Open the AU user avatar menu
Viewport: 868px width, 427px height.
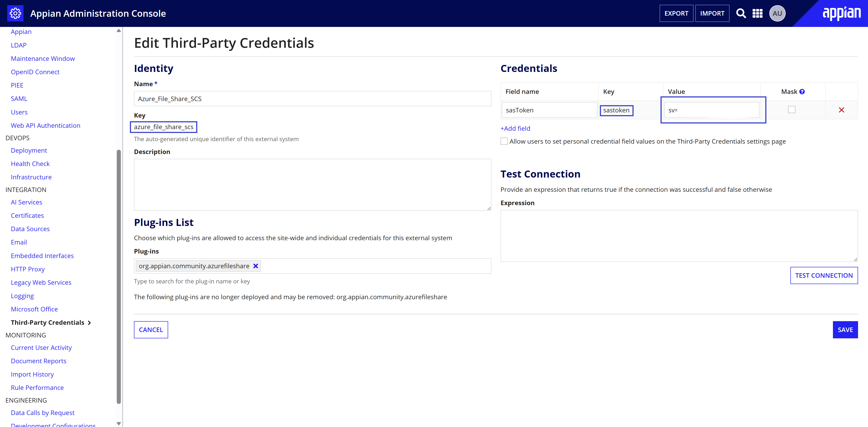click(777, 14)
